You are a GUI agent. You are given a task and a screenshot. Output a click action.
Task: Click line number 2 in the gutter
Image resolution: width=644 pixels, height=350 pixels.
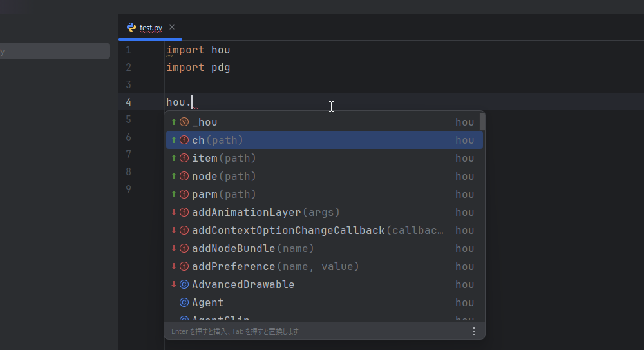click(x=129, y=67)
